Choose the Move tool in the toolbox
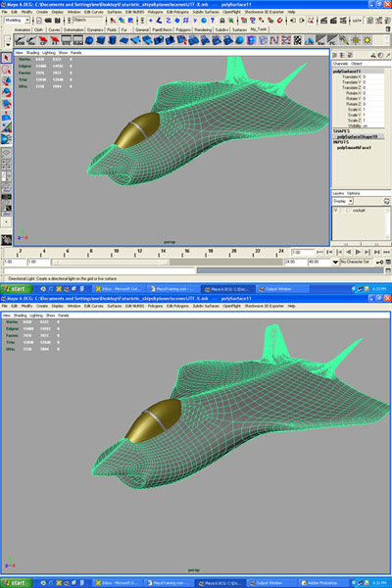This screenshot has width=392, height=588. point(6,81)
